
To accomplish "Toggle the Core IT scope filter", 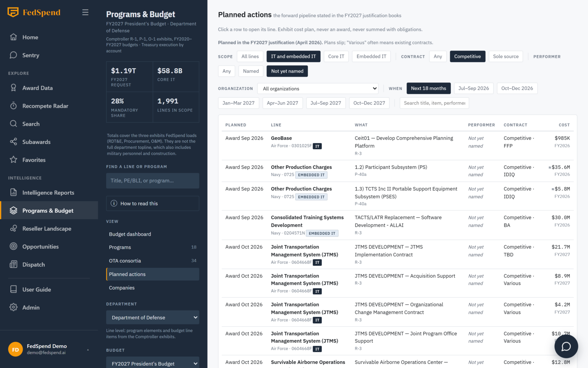I will pyautogui.click(x=336, y=56).
